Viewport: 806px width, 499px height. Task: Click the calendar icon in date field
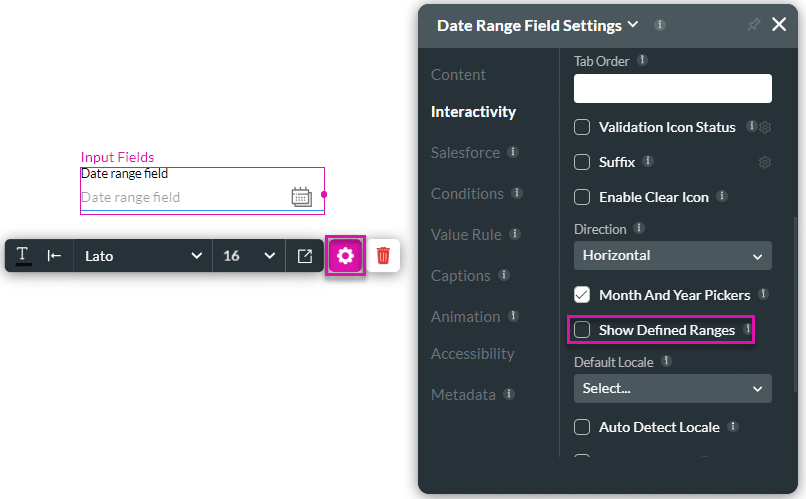(x=301, y=197)
